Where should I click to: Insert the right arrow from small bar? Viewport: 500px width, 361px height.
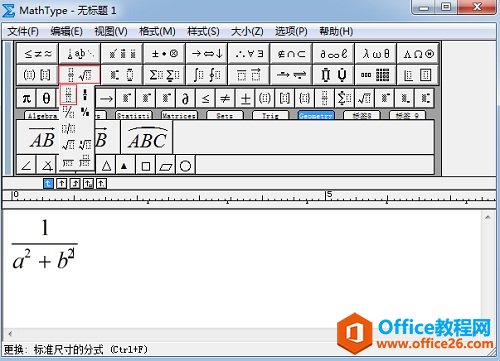click(x=106, y=99)
